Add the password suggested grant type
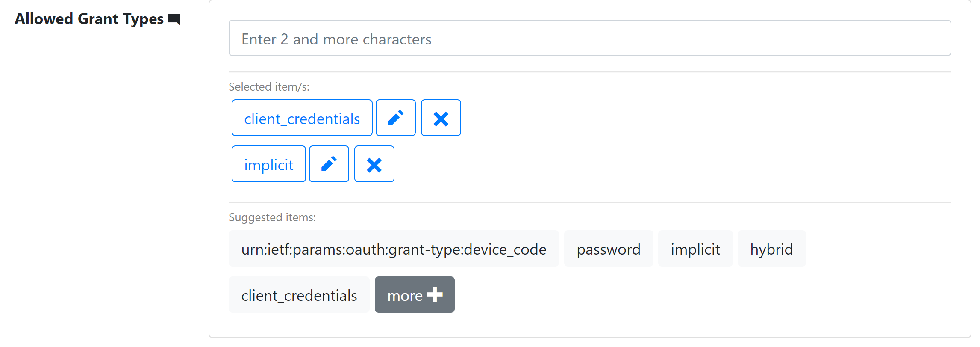This screenshot has width=980, height=347. (x=609, y=249)
